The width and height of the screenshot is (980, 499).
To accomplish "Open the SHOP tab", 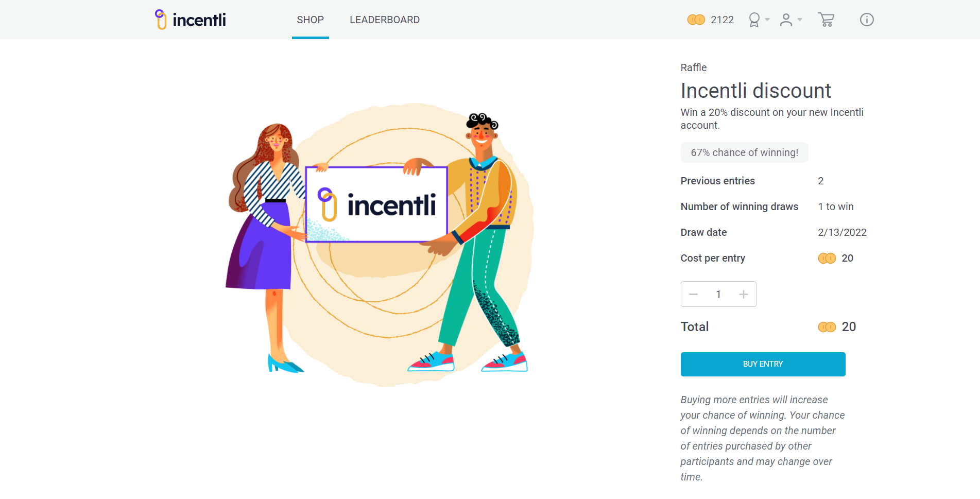I will coord(310,20).
